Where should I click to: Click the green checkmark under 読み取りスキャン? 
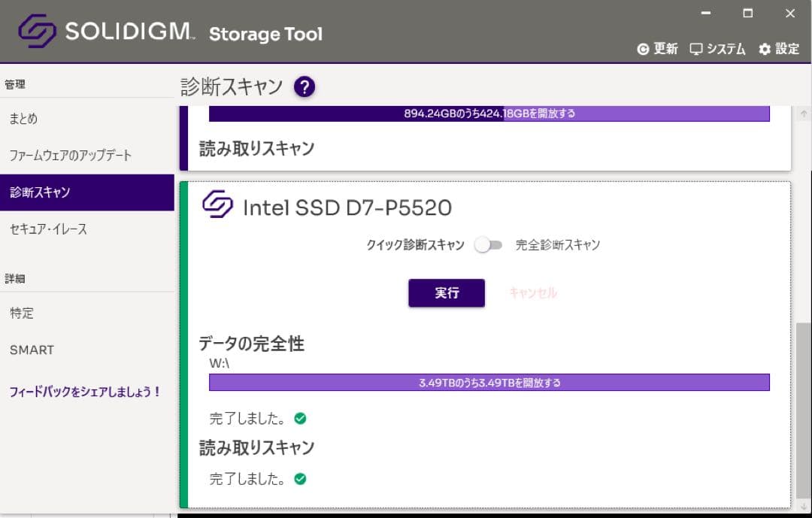coord(300,479)
